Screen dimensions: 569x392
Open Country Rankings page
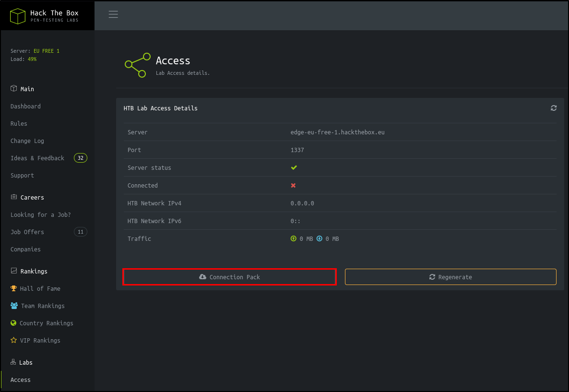pos(47,323)
